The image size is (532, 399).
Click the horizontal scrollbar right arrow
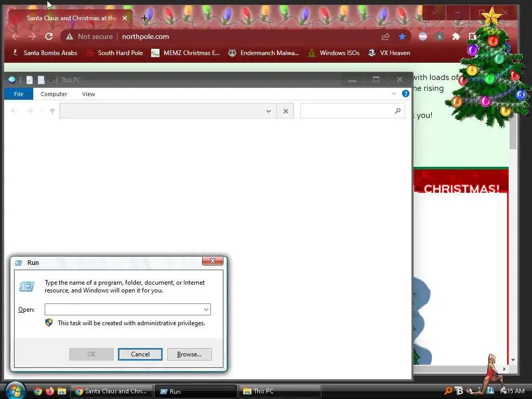[x=504, y=369]
